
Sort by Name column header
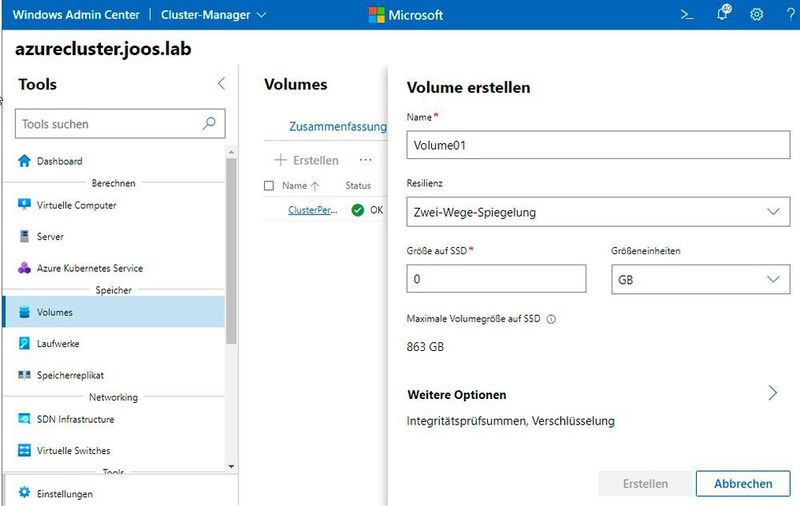click(300, 186)
